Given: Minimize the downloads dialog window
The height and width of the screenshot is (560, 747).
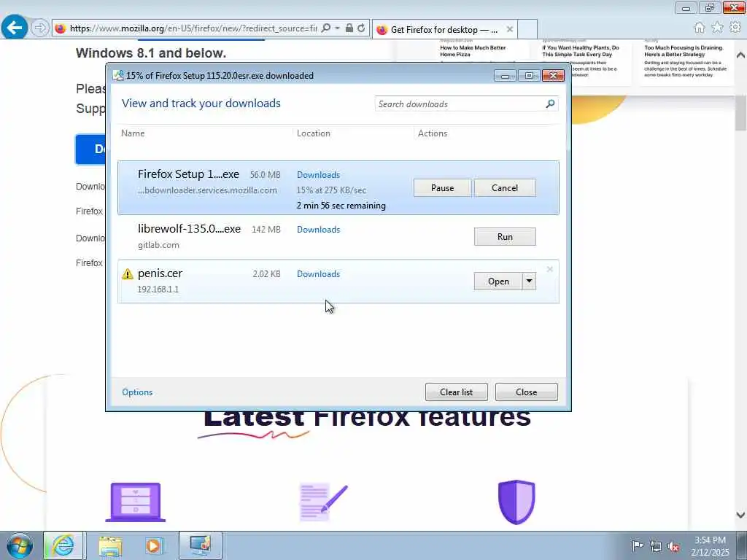Looking at the screenshot, I should coord(505,75).
